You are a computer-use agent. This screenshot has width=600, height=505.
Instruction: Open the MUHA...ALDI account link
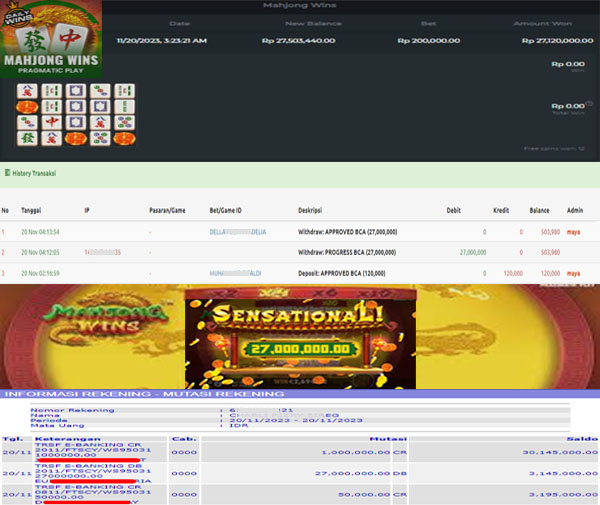pyautogui.click(x=235, y=273)
